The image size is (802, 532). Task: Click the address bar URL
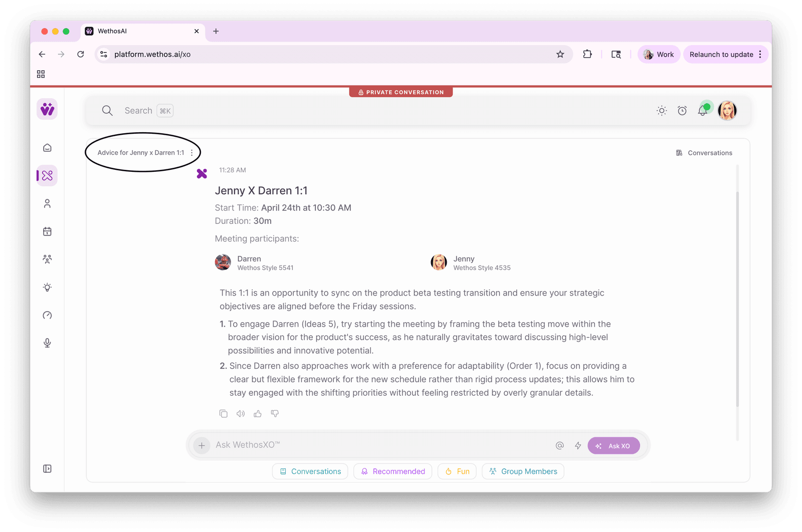point(152,54)
